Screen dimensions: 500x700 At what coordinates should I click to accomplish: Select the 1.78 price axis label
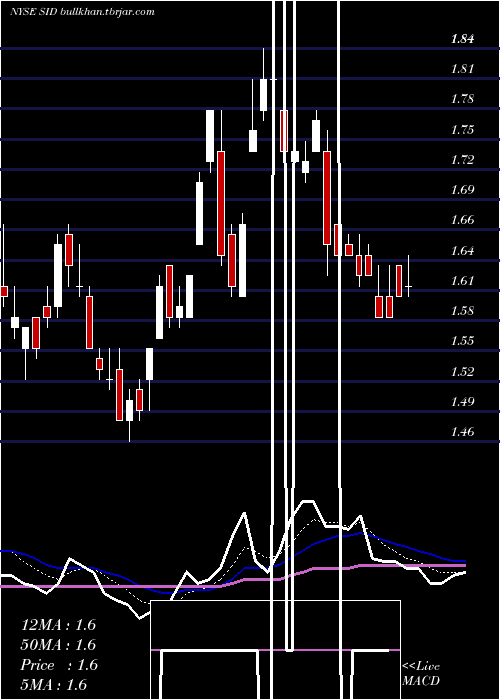tap(462, 99)
